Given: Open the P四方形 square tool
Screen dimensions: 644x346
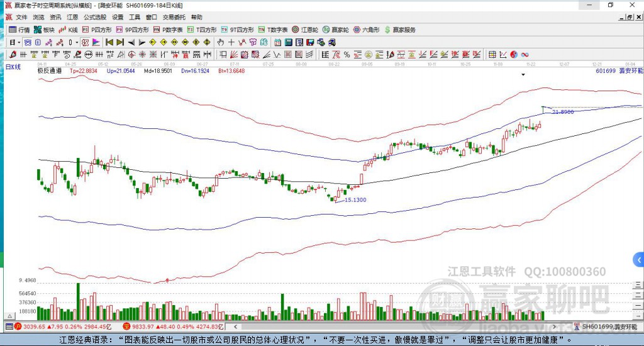Looking at the screenshot, I should 97,30.
